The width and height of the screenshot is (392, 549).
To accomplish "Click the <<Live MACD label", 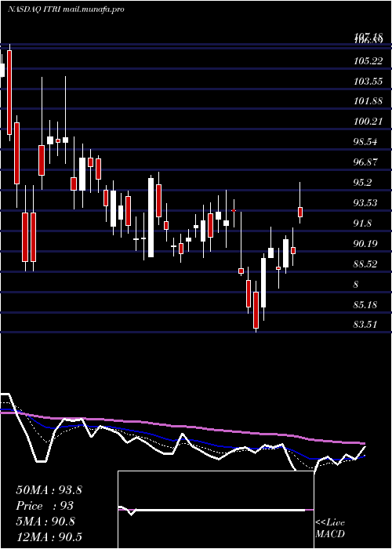I will coord(330,528).
